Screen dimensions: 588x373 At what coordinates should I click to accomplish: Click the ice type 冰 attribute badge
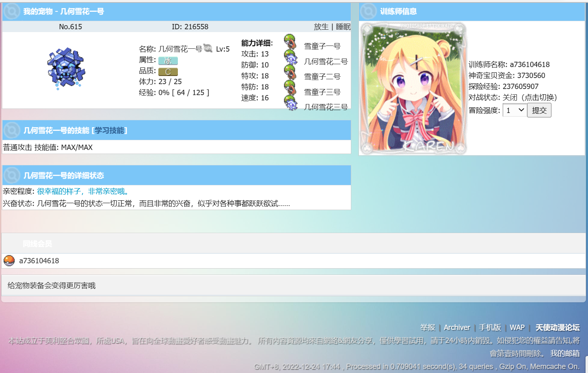(x=168, y=61)
